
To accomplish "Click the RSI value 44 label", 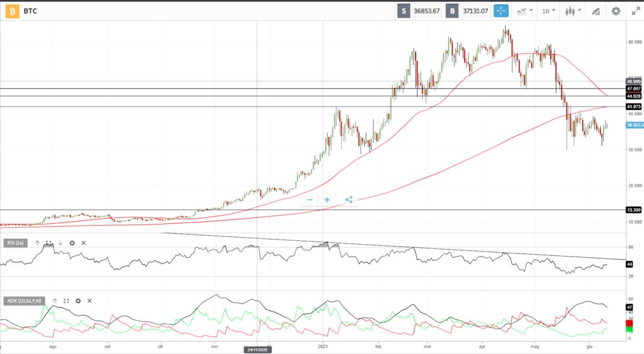I will point(629,265).
